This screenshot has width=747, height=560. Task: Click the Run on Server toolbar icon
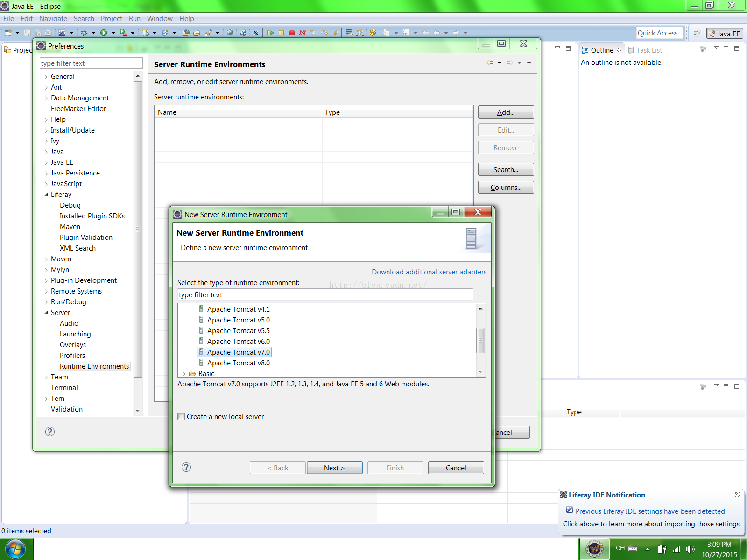(x=123, y=33)
